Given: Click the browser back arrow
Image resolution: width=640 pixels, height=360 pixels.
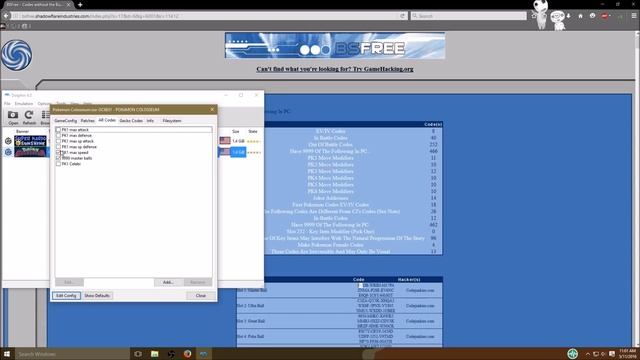Looking at the screenshot, I should point(6,16).
